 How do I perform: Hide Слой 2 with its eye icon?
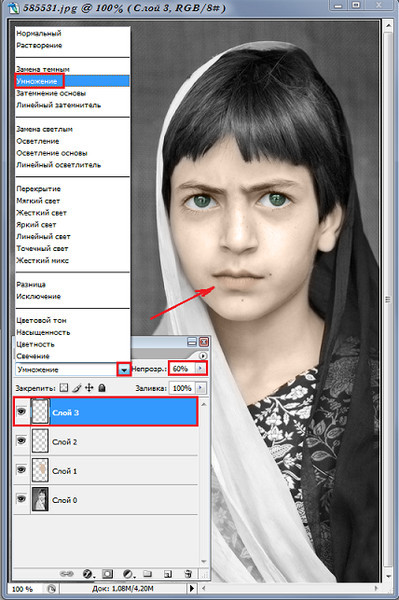coord(21,441)
